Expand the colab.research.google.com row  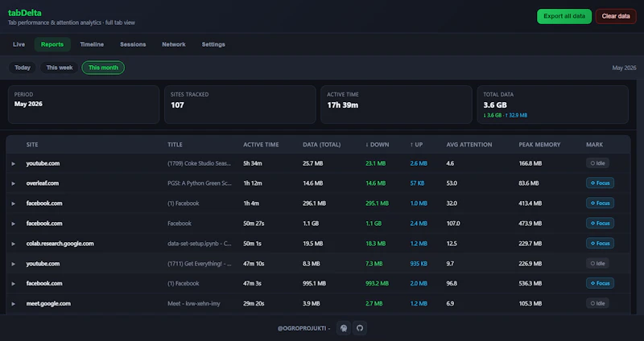coord(13,244)
